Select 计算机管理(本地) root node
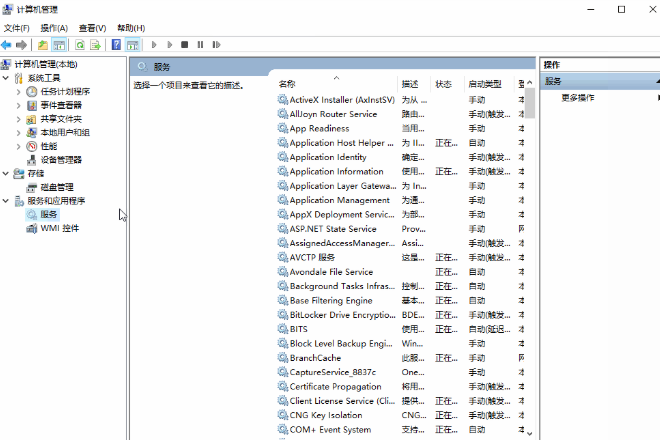 pos(45,64)
